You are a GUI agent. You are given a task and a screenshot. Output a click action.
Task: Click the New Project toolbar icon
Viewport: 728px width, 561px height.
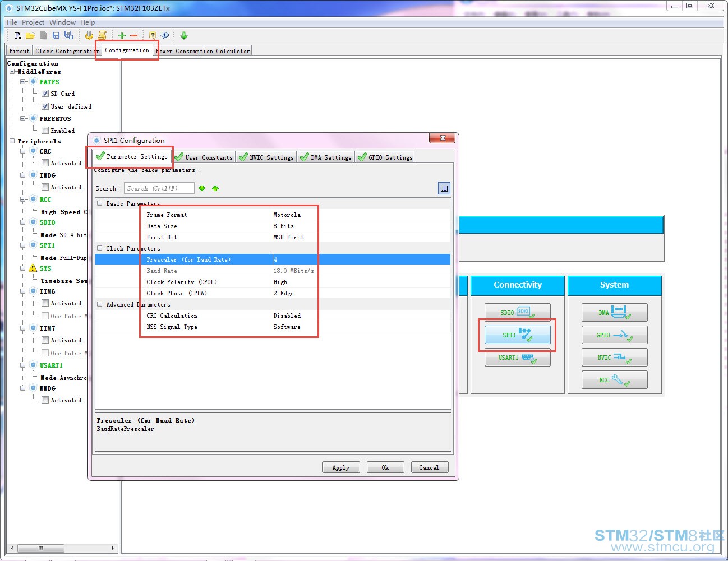(x=18, y=35)
